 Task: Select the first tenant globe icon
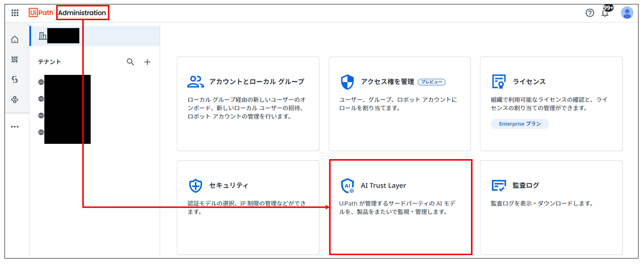tap(41, 82)
